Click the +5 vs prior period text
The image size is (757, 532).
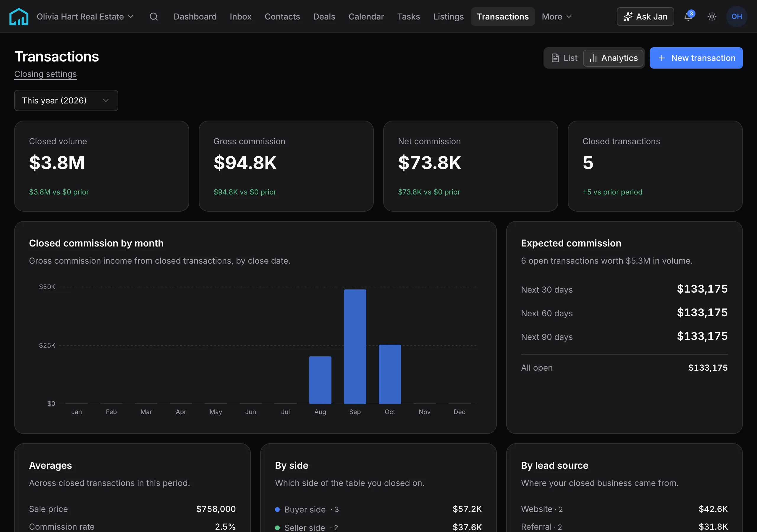point(612,192)
